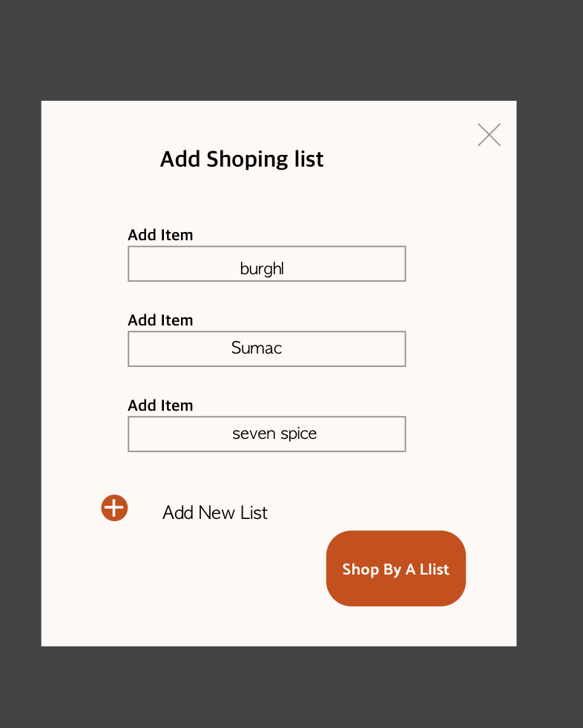Click the Add Item label above Sumac
This screenshot has width=583, height=728.
[x=160, y=320]
